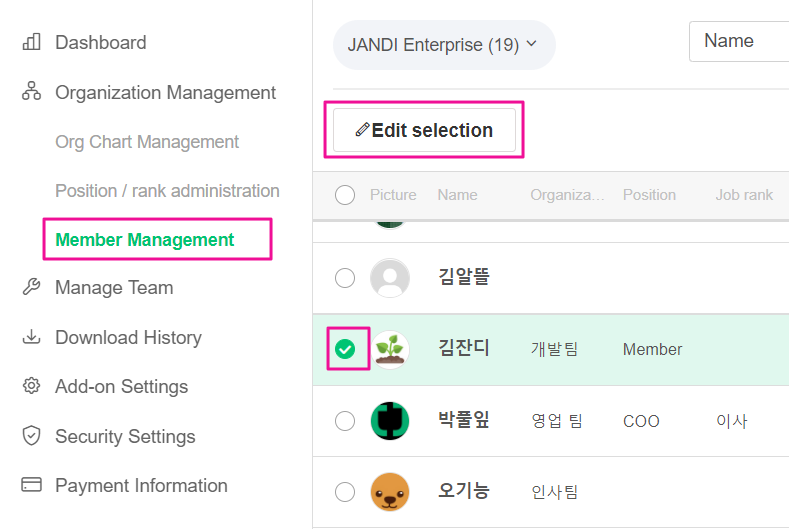Image resolution: width=789 pixels, height=529 pixels.
Task: Click the Security Settings shield icon
Action: 31,436
